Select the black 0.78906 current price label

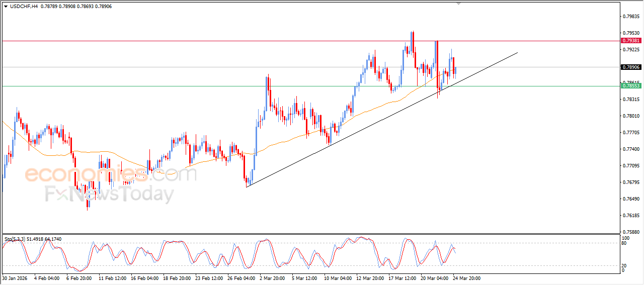tap(631, 67)
